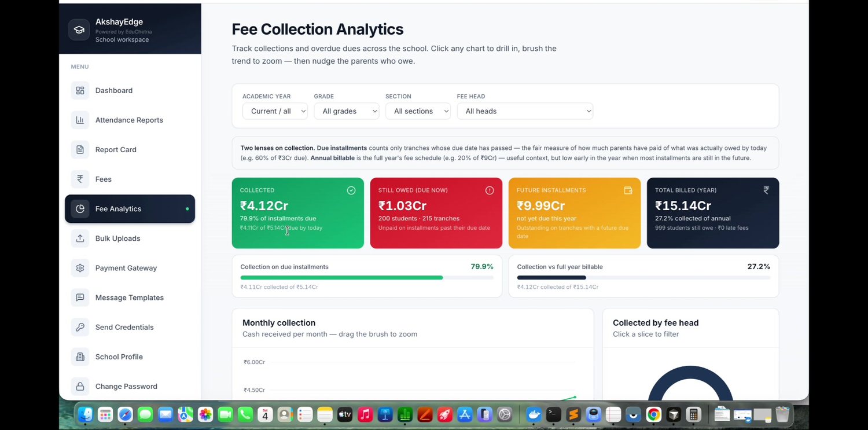Open Finder from the dock
This screenshot has width=868, height=430.
[x=86, y=414]
